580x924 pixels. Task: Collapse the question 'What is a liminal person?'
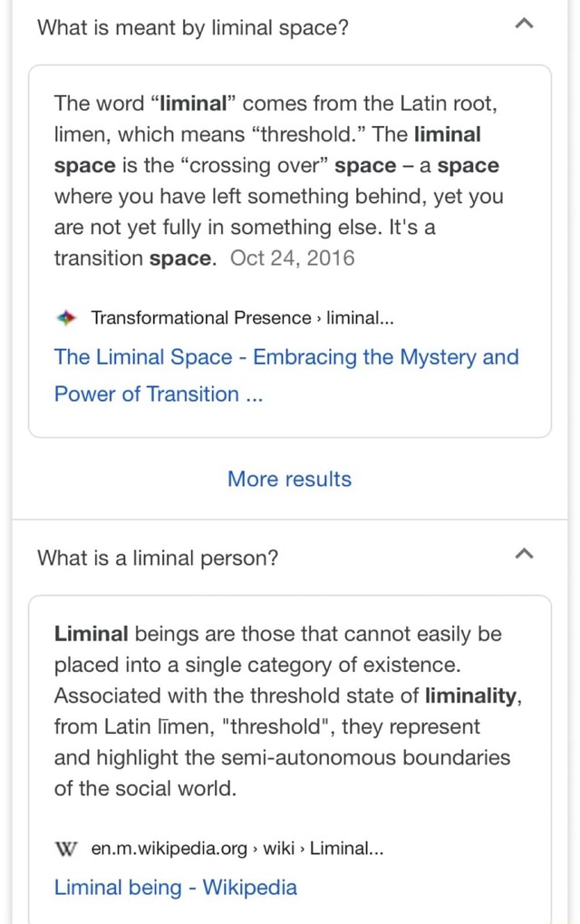[524, 555]
